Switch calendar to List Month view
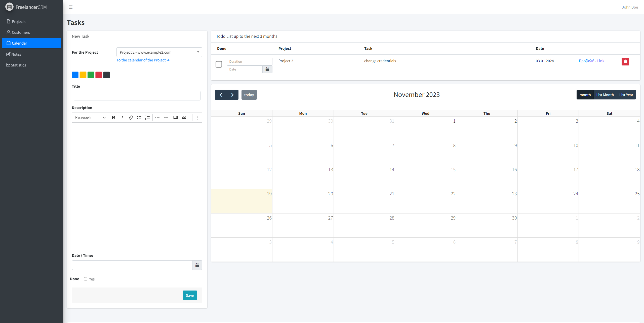Screen dimensions: 644x323 point(605,95)
